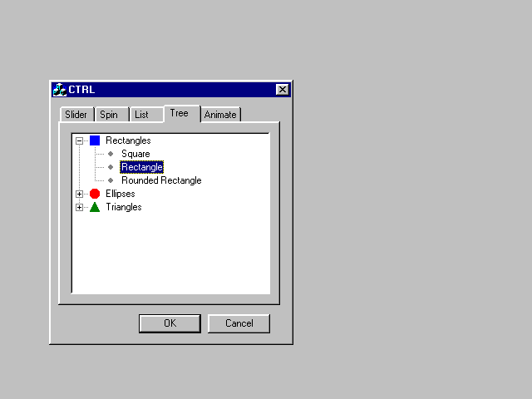Select the Square tree item

click(x=135, y=154)
